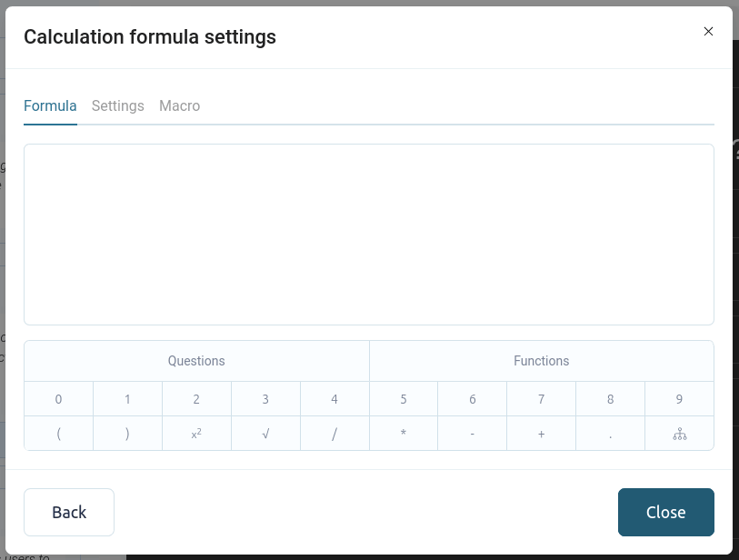Insert an opening parenthesis
The height and width of the screenshot is (560, 739).
[58, 434]
